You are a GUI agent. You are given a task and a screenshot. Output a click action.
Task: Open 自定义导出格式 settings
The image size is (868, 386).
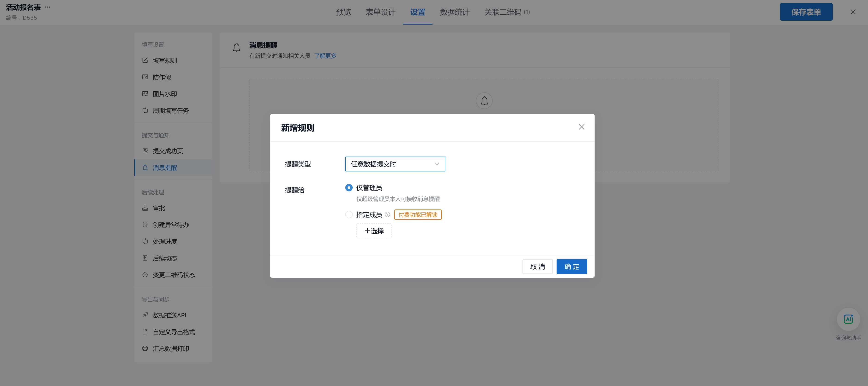(x=173, y=332)
